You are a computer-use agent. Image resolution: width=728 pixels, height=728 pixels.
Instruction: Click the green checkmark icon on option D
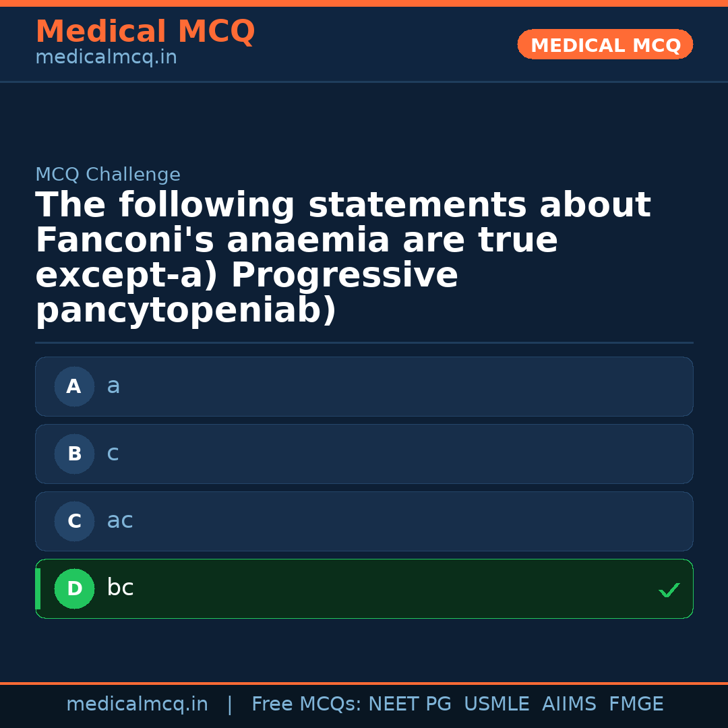(x=669, y=590)
